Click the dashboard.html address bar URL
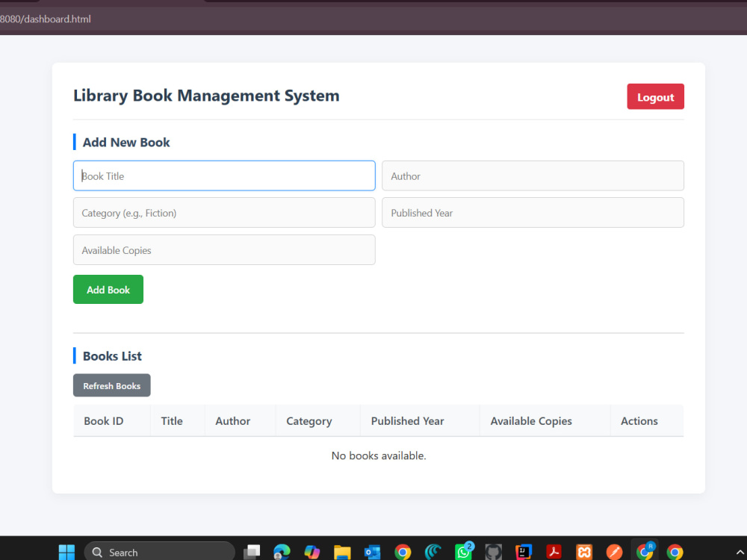Screen dimensions: 747x560 (x=46, y=19)
